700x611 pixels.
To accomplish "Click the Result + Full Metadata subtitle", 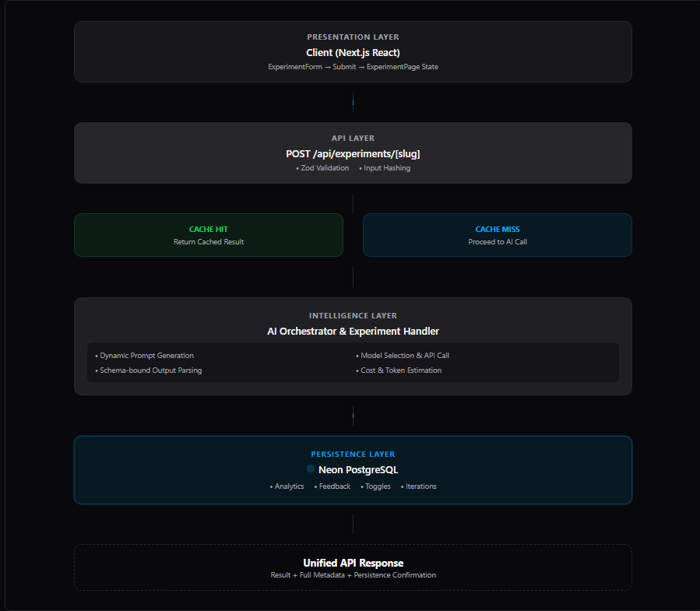I will click(x=353, y=575).
